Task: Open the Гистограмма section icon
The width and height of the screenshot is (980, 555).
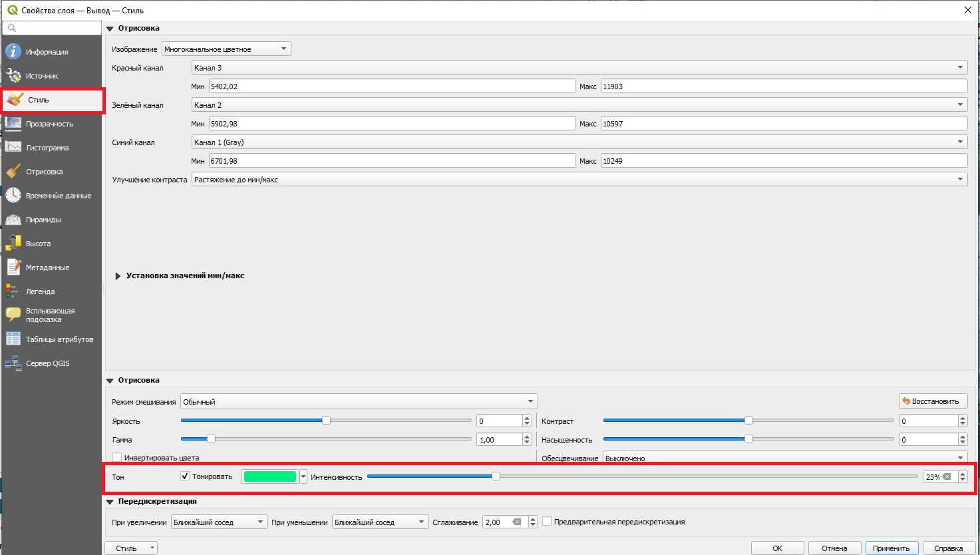Action: 13,147
